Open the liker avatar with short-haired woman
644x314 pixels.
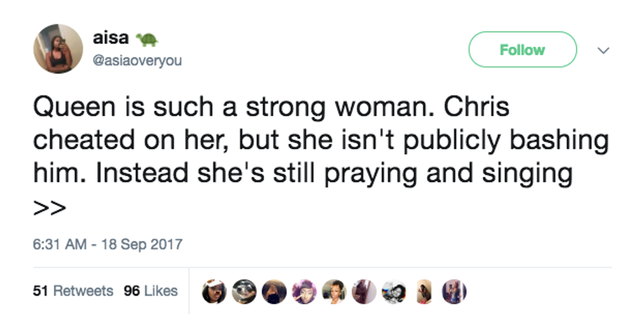(334, 291)
